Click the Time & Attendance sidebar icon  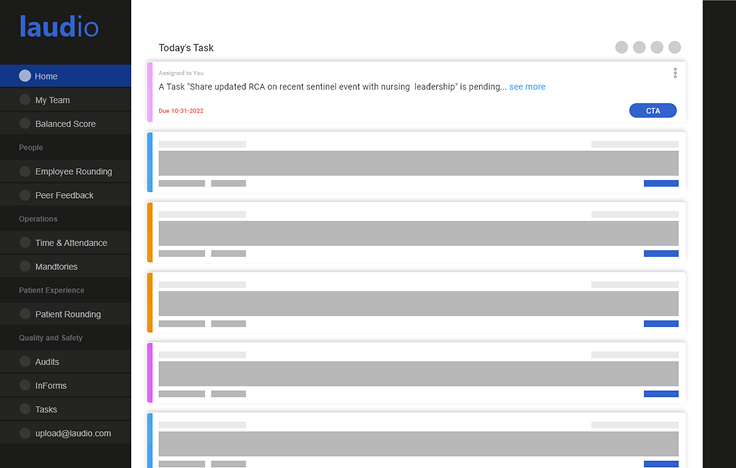click(25, 243)
